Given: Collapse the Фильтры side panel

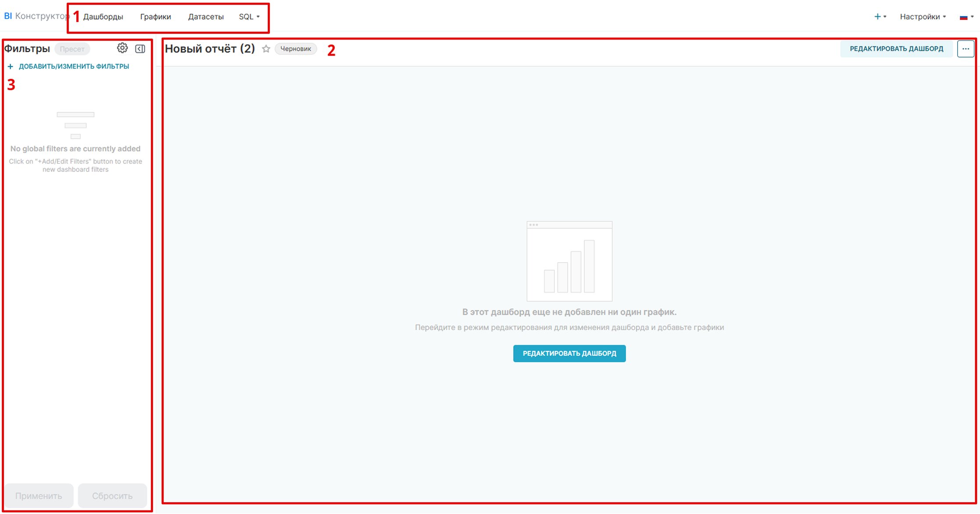Looking at the screenshot, I should point(140,49).
